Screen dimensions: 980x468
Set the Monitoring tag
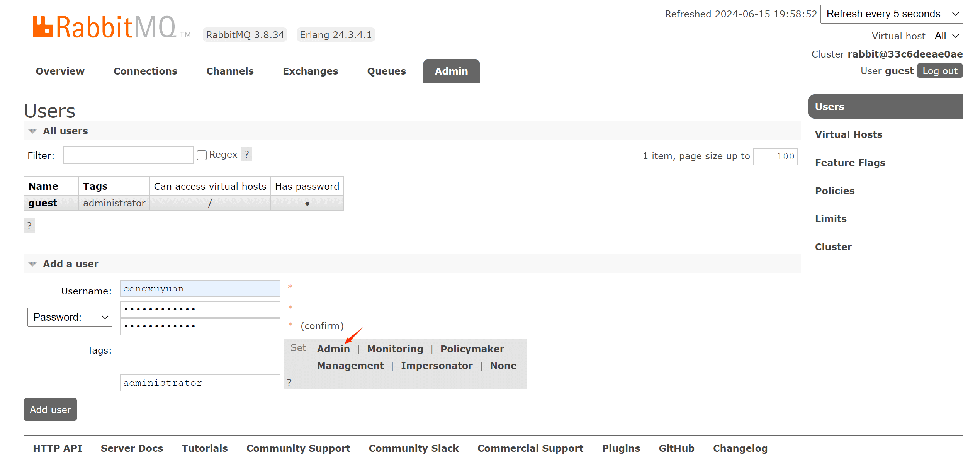click(395, 349)
